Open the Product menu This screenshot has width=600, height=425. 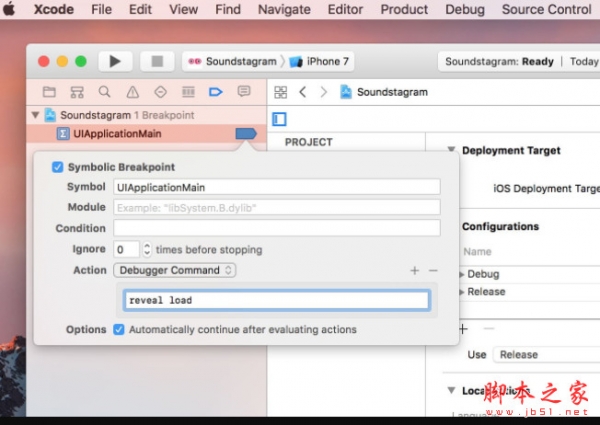[404, 9]
